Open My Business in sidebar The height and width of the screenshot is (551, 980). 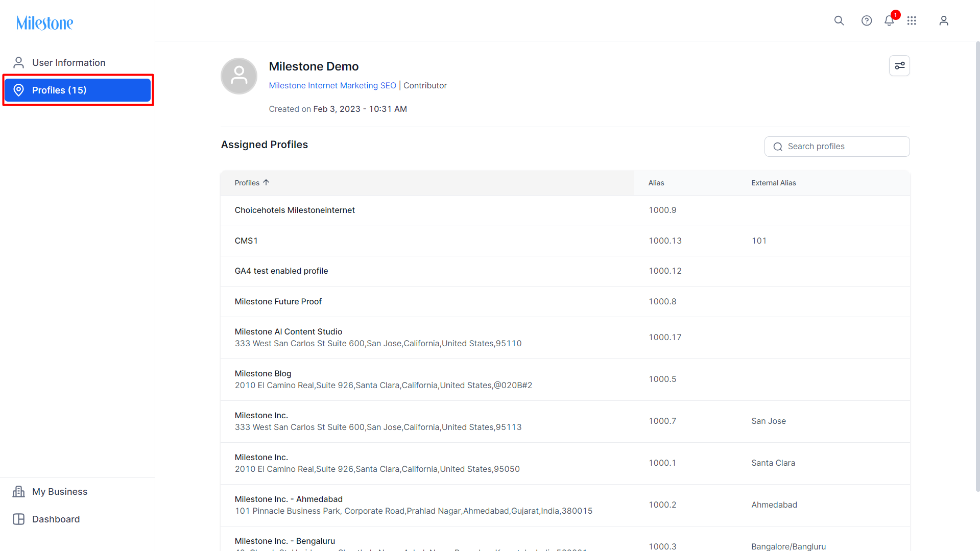click(78, 492)
